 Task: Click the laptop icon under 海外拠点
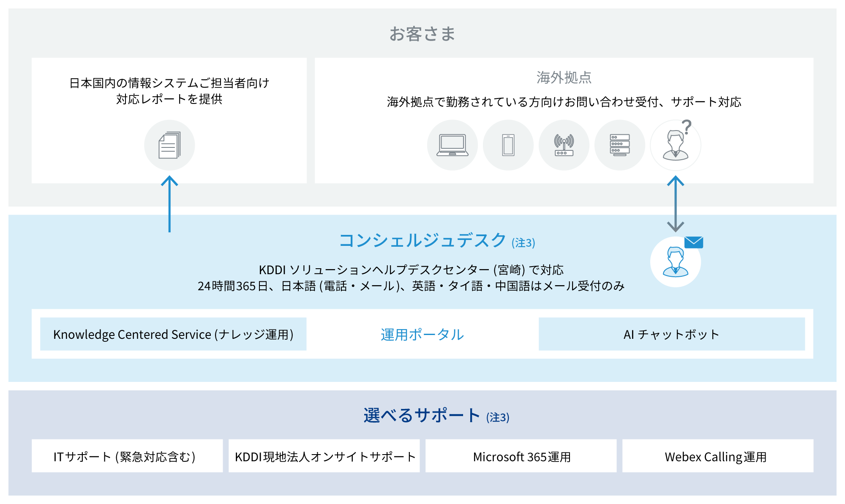coord(452,145)
